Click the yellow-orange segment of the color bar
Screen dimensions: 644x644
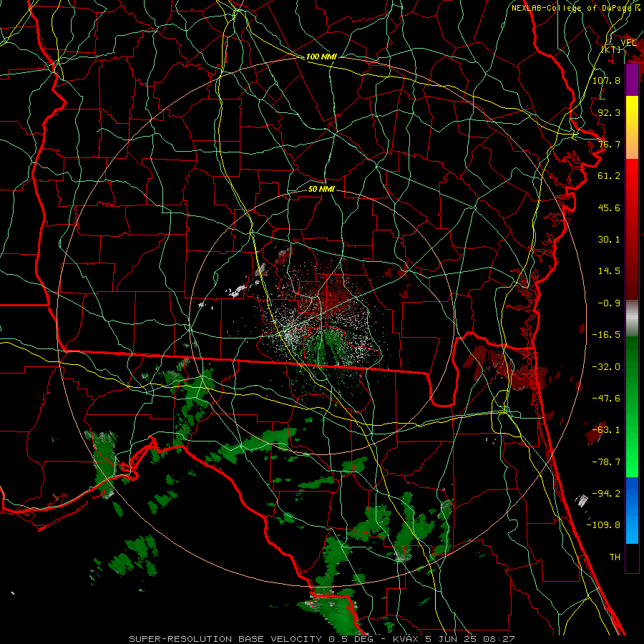point(632,127)
